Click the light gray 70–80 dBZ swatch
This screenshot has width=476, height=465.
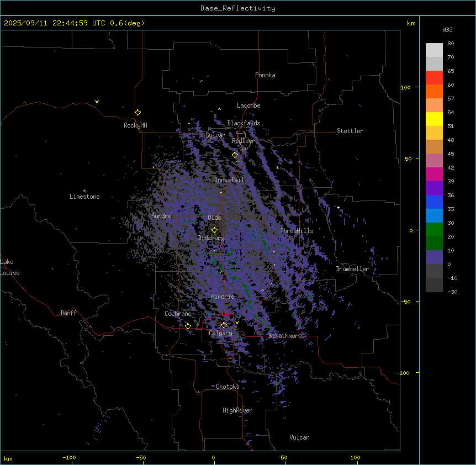[x=434, y=50]
